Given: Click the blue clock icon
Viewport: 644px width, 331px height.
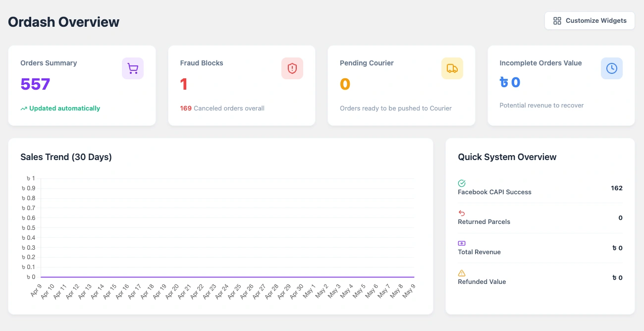Looking at the screenshot, I should point(612,68).
